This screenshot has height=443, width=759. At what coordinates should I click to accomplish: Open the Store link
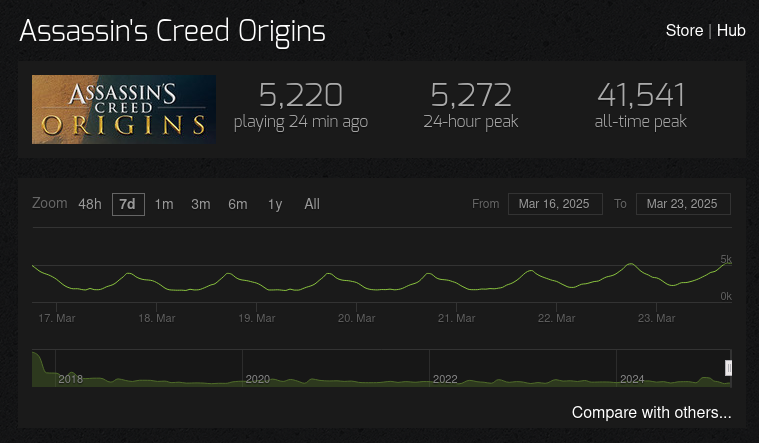coord(684,31)
